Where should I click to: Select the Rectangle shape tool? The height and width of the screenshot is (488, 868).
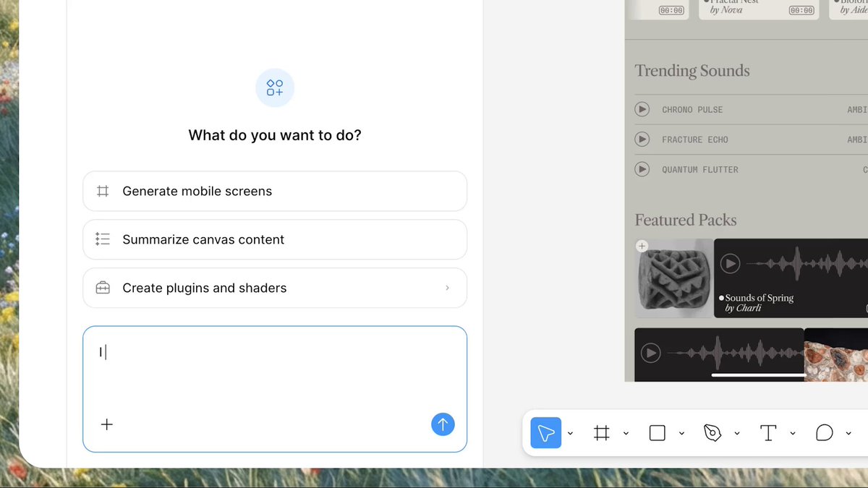point(657,433)
